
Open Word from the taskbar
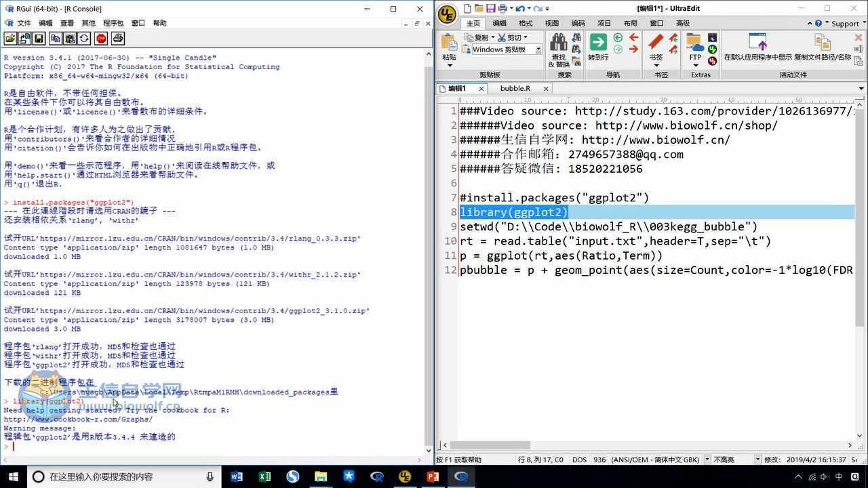tap(237, 476)
